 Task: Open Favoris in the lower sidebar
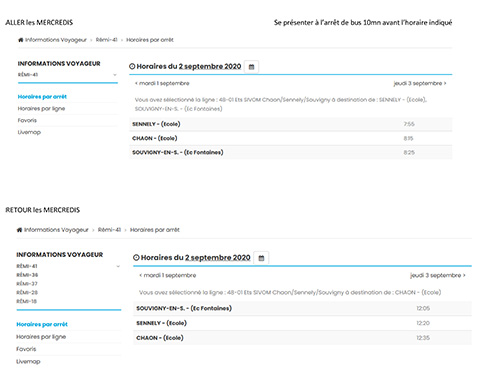click(26, 349)
